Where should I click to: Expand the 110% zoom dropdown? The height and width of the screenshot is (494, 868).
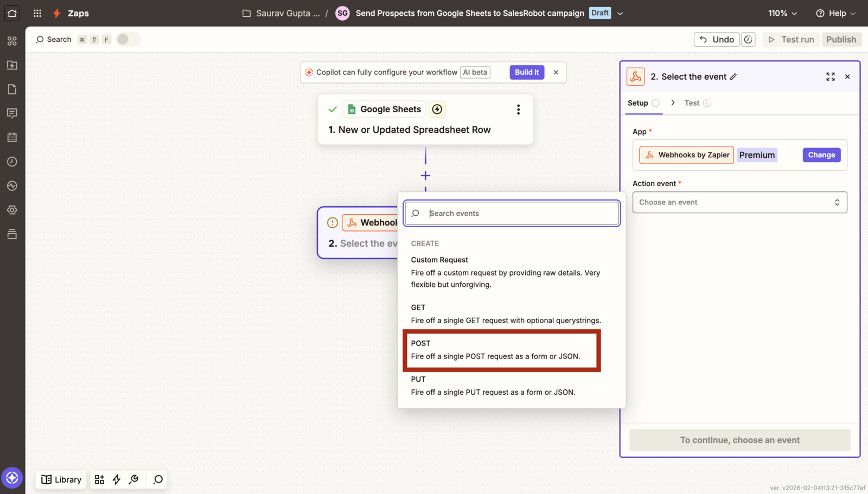tap(782, 13)
